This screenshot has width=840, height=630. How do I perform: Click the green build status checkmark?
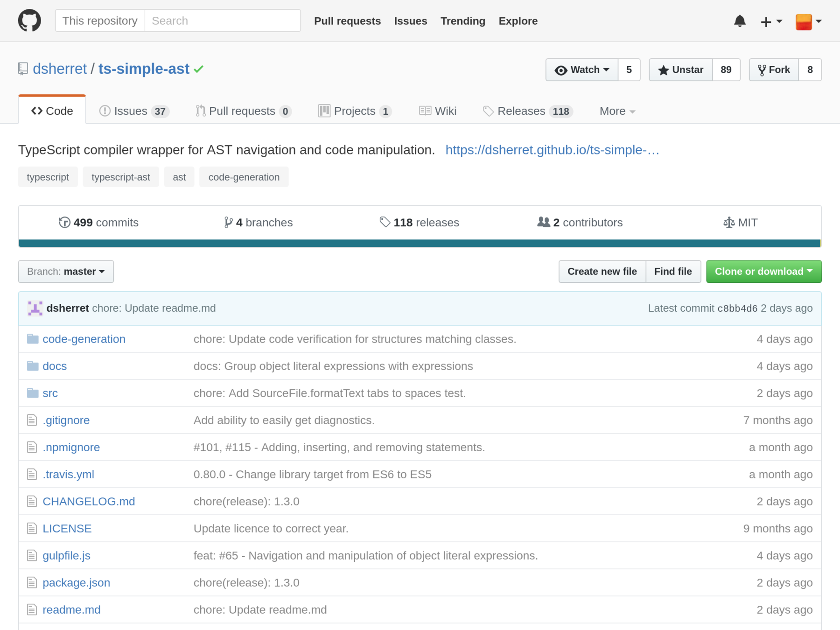click(199, 69)
